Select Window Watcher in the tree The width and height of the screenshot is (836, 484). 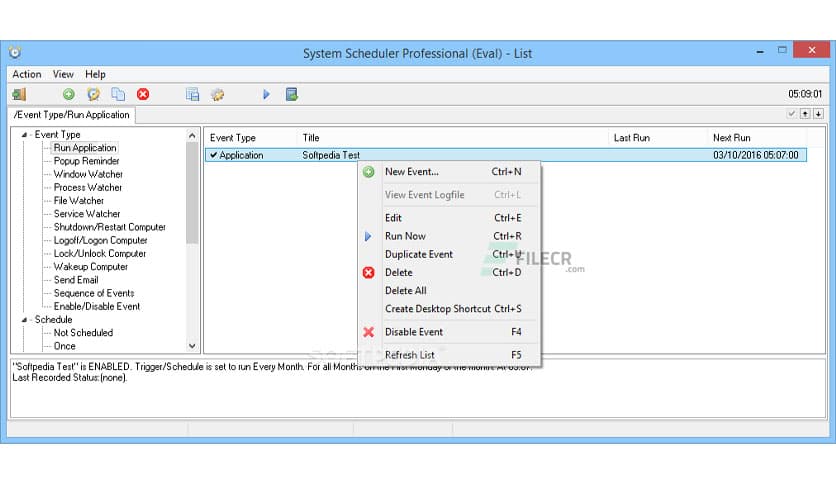[88, 174]
